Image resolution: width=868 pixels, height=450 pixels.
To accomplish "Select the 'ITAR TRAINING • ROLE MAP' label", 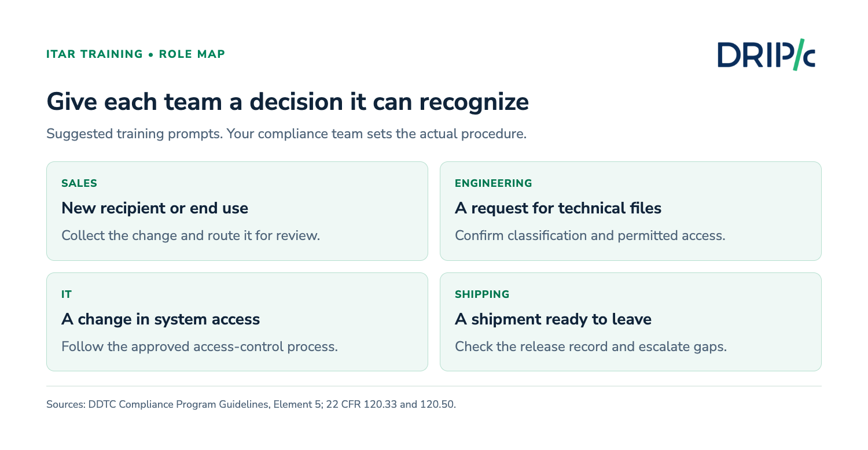I will pyautogui.click(x=136, y=54).
